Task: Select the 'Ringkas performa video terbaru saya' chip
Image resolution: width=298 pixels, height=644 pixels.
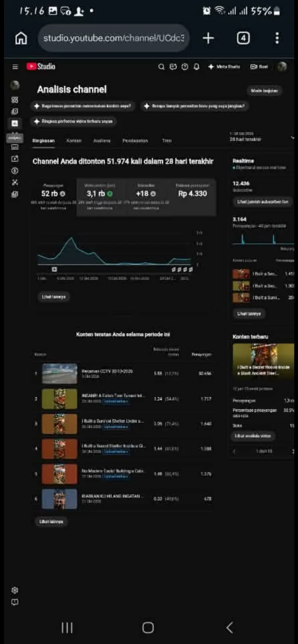Action: point(74,121)
